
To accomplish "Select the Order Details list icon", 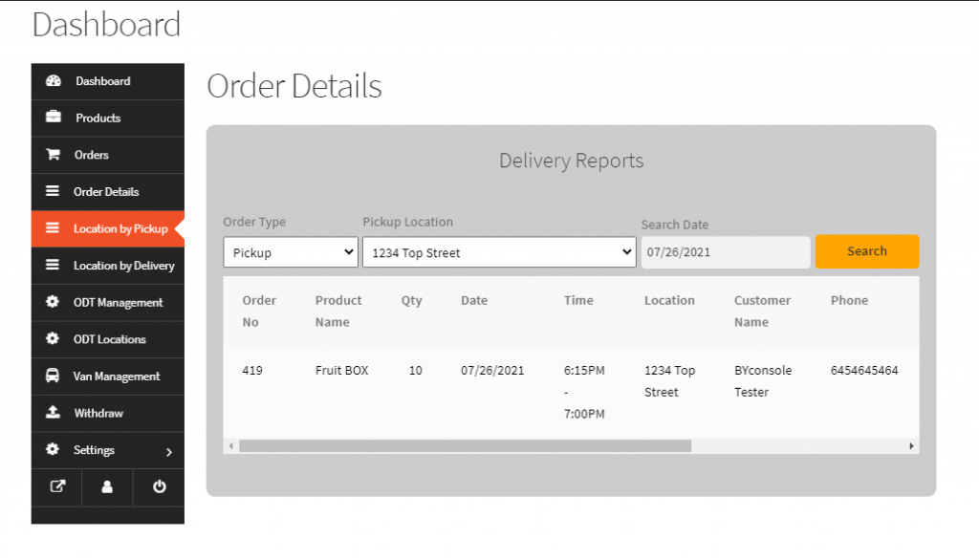I will click(53, 191).
